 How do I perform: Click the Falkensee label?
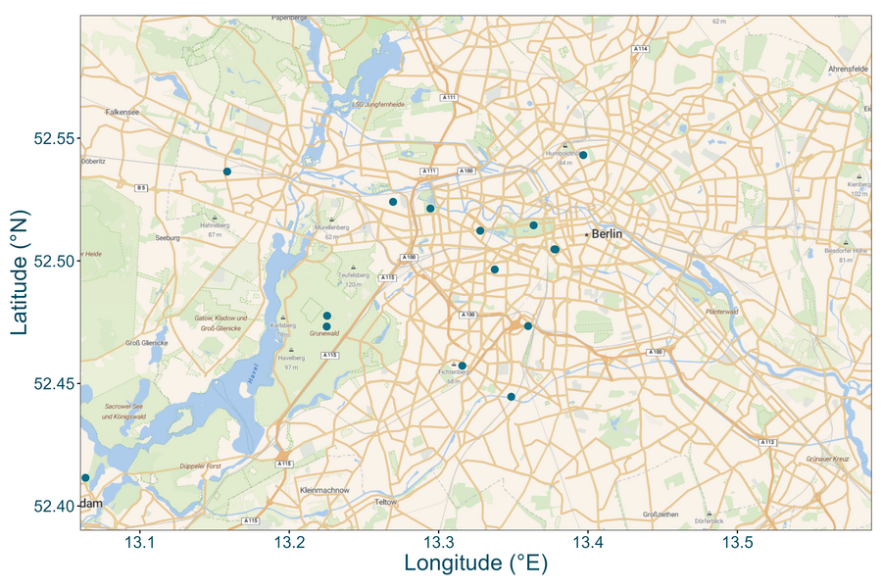coord(122,112)
